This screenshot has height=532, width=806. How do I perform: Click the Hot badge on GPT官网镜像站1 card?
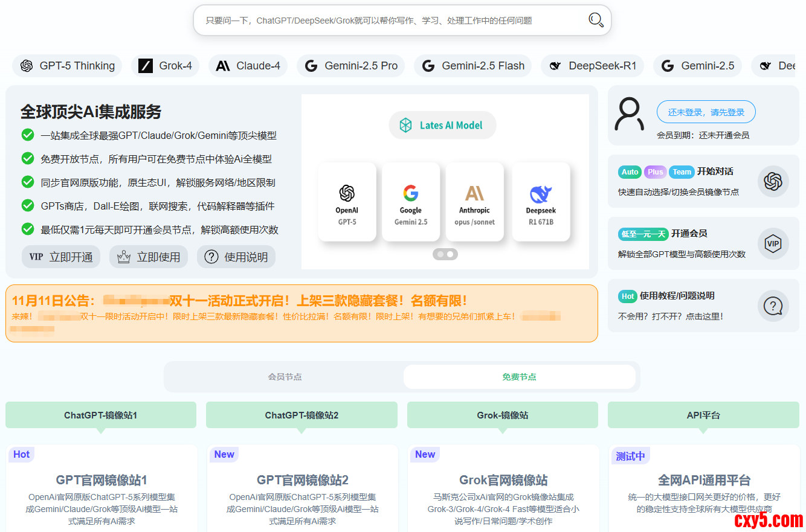coord(22,454)
